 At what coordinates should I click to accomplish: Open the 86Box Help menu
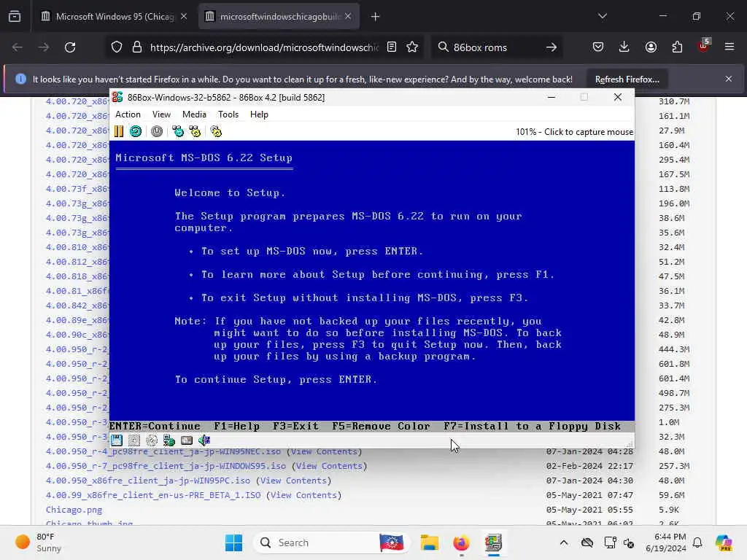[259, 114]
